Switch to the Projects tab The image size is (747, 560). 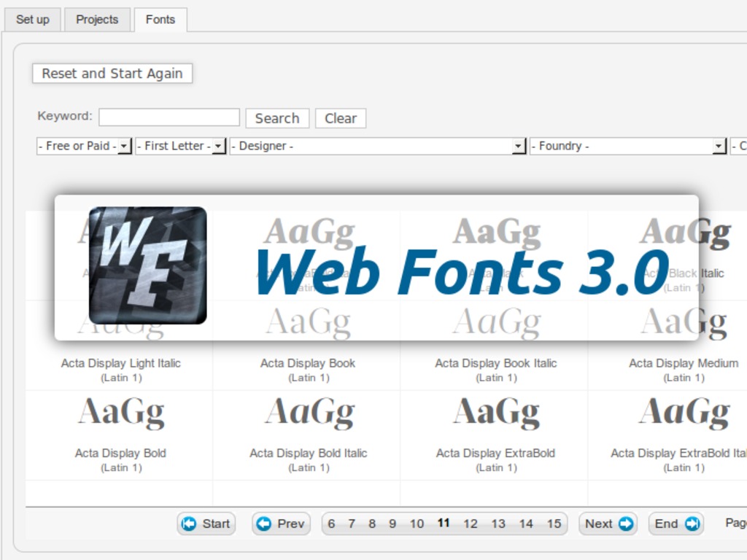point(97,20)
